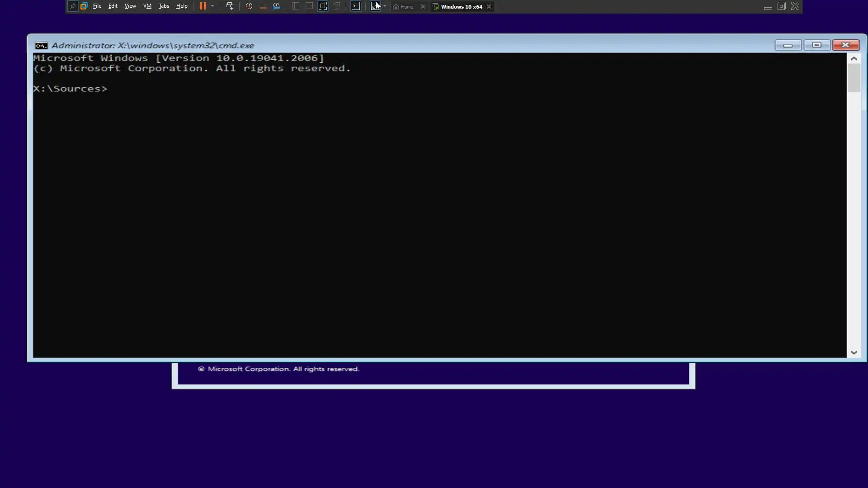Send Ctrl+Alt+Del to the VM
This screenshot has width=868, height=488.
(x=230, y=6)
